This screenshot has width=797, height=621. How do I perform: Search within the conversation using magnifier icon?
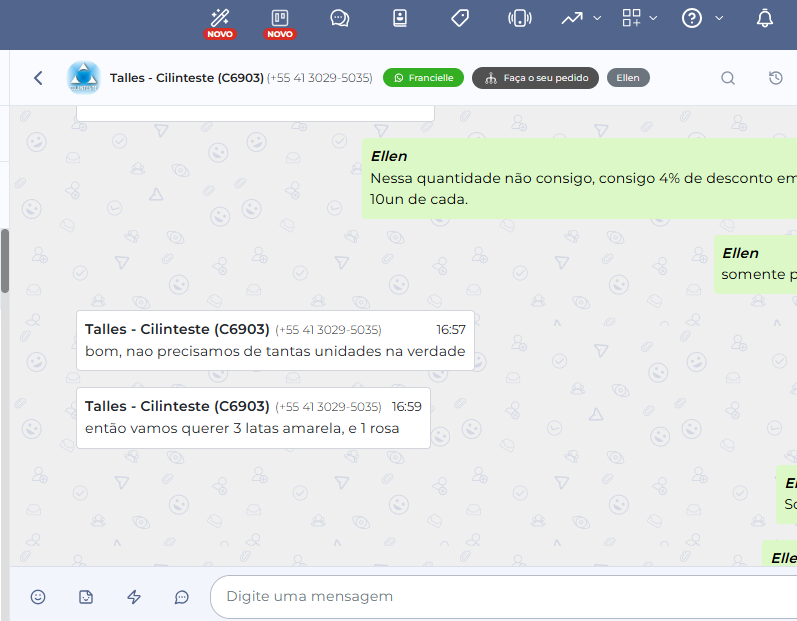pos(728,78)
